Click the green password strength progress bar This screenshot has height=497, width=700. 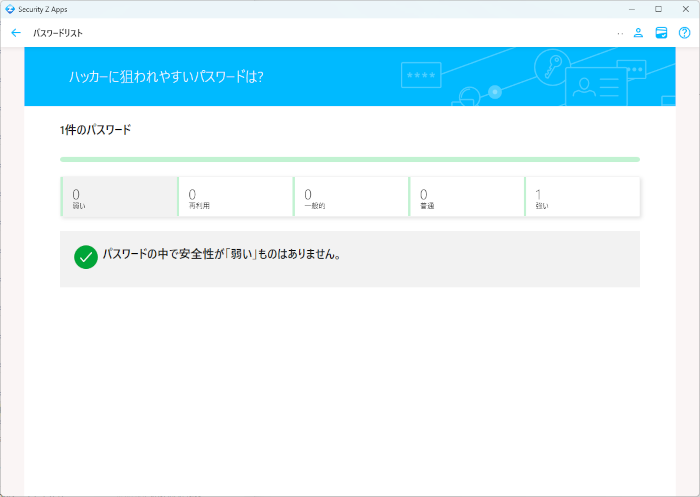point(350,159)
